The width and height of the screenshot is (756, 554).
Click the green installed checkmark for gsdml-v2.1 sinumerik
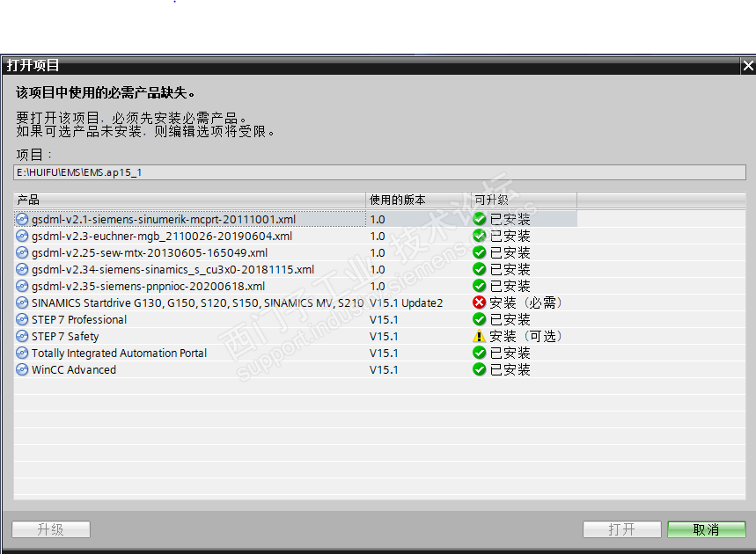[480, 219]
